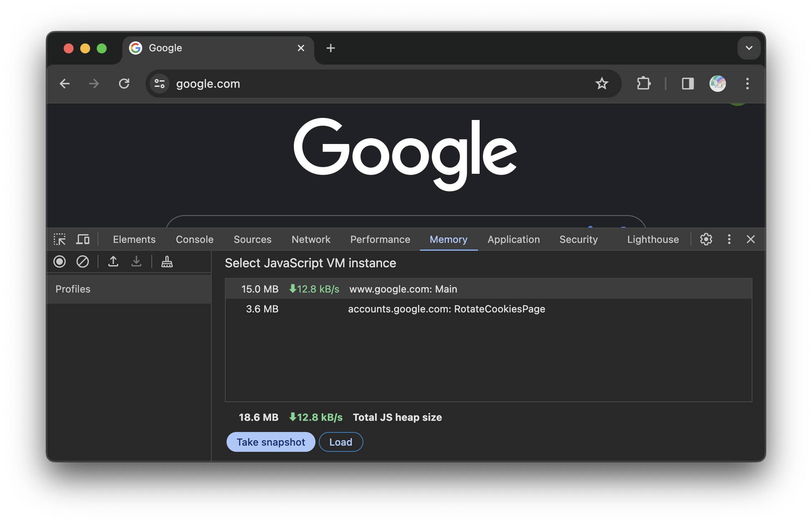This screenshot has height=523, width=812.
Task: Click the 18.6 MB total value
Action: point(258,417)
